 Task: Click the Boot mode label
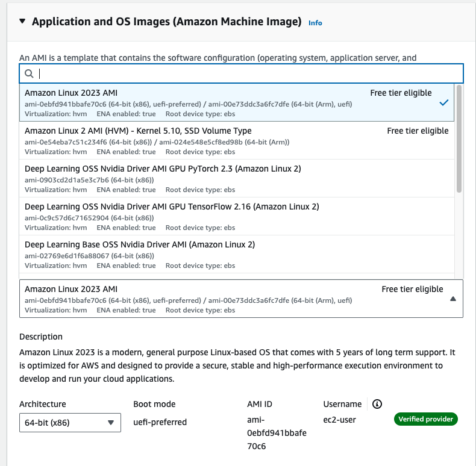tap(154, 404)
